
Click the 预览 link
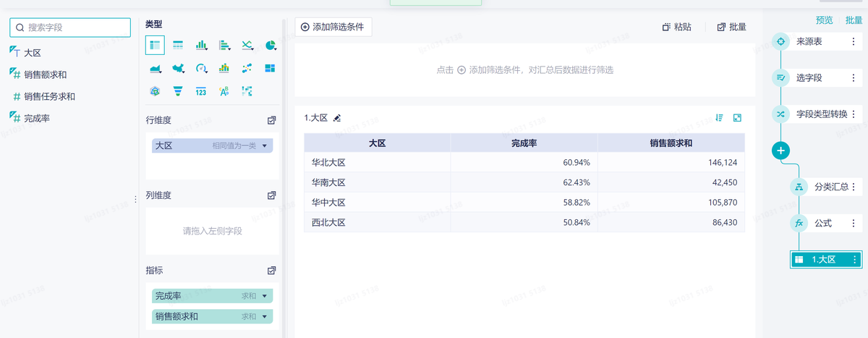(x=824, y=20)
